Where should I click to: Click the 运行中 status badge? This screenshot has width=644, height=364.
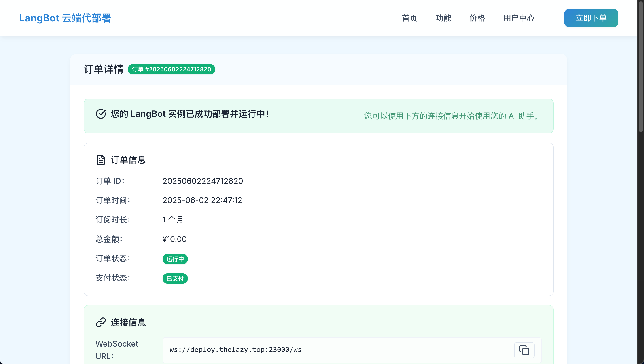coord(175,259)
